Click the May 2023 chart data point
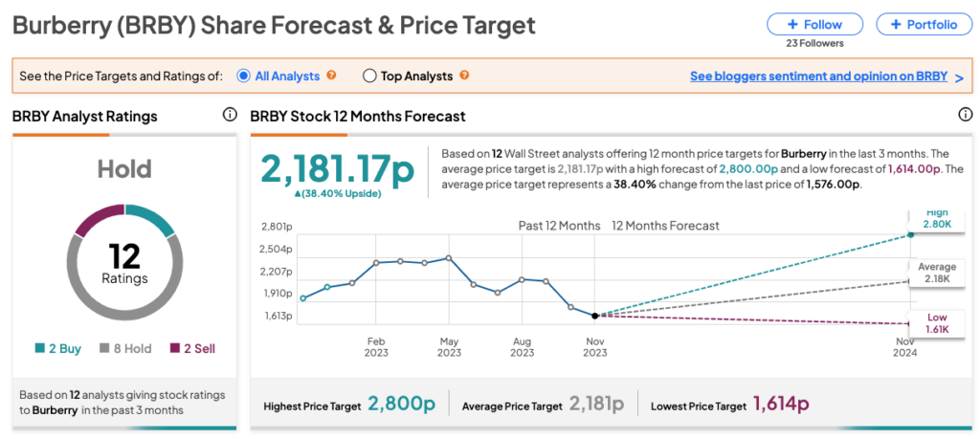Screen dimensions: 980x439 click(x=449, y=258)
